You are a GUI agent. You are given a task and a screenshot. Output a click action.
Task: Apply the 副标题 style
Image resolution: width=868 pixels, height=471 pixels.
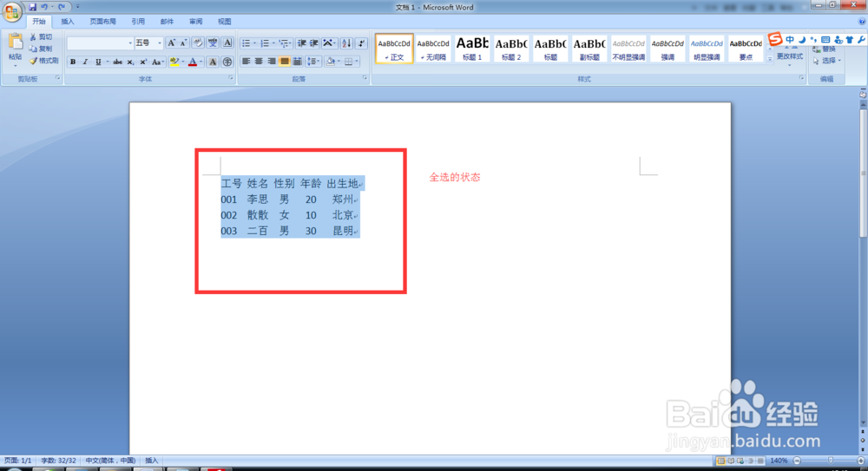[x=589, y=49]
